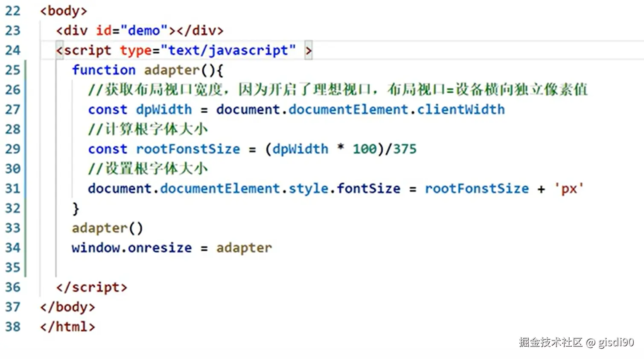Click onresize on line 34

pos(160,248)
